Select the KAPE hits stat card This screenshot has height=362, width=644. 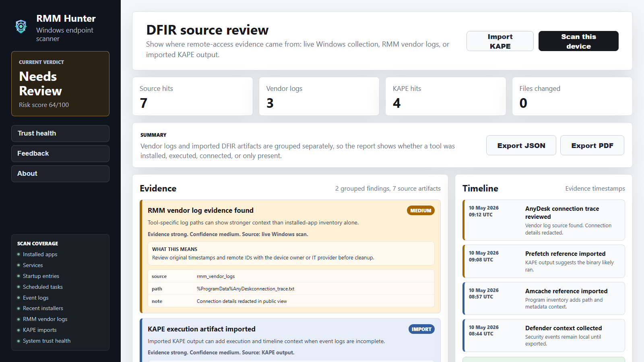446,97
